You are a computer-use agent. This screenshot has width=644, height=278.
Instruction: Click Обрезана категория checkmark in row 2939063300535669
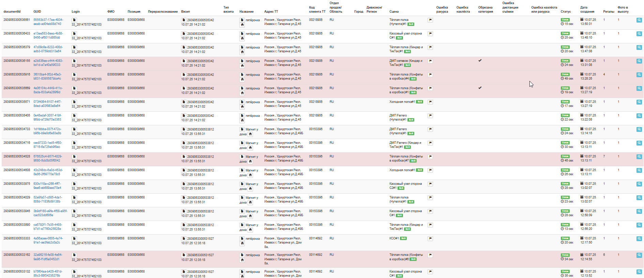480,88
